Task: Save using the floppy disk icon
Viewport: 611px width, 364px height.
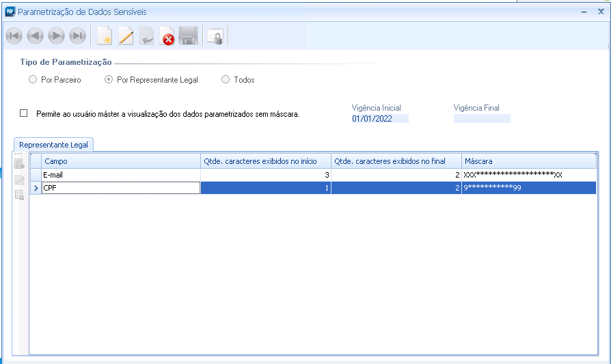Action: 189,36
